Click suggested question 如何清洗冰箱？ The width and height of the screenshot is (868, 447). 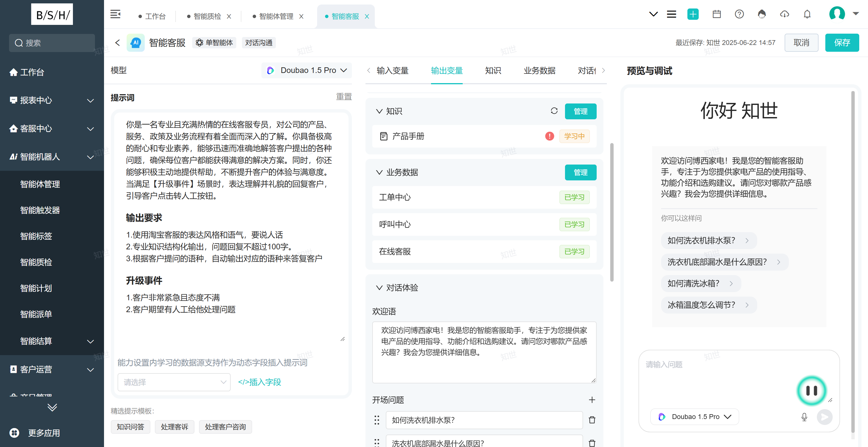point(700,283)
